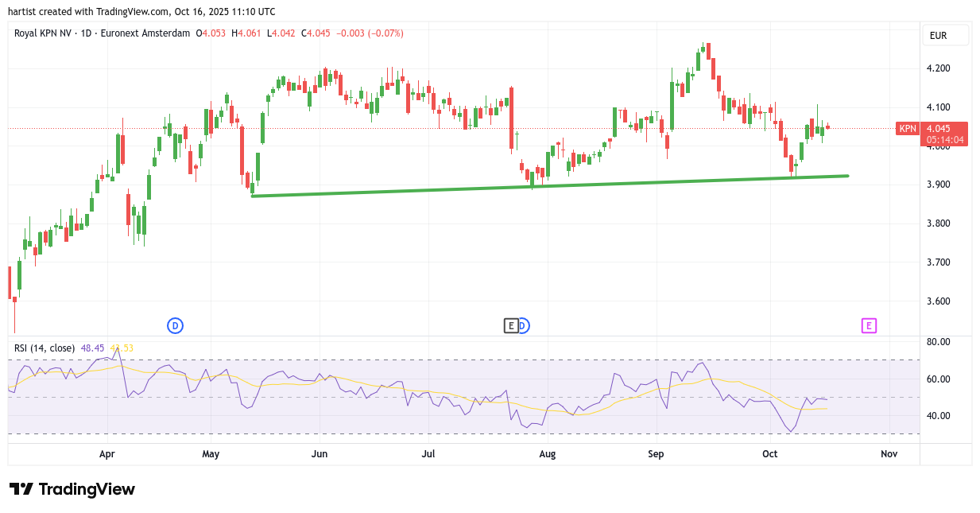The image size is (980, 513).
Task: Click the Nov label on time axis
Action: click(x=889, y=454)
